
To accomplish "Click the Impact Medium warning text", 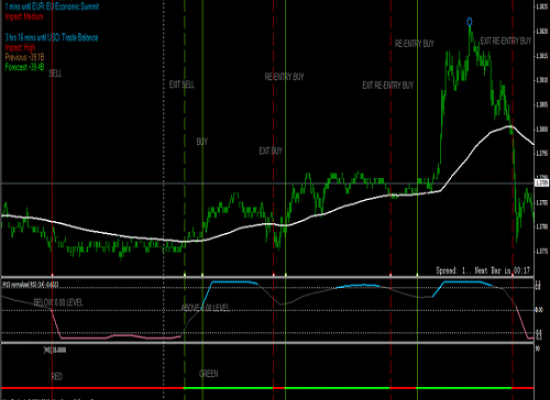I will [x=24, y=16].
